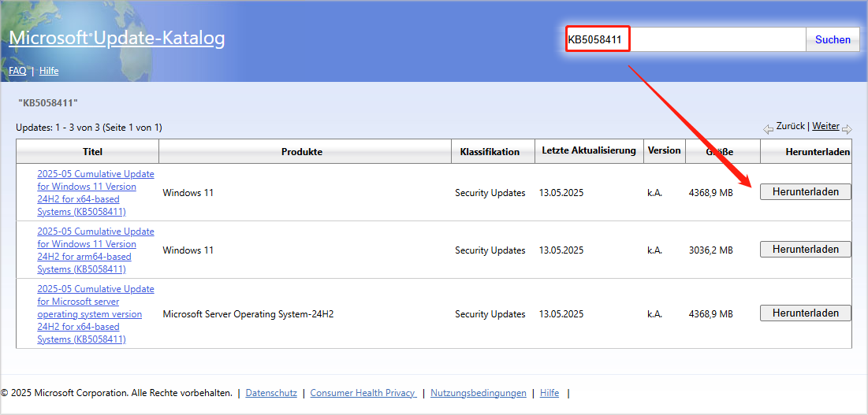Sort by Letzte Aktualisierung column header
868x415 pixels.
coord(588,150)
